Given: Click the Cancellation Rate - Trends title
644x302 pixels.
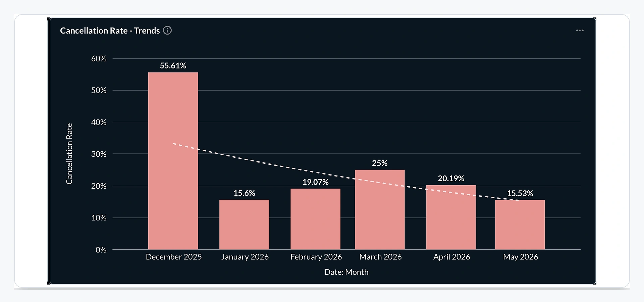Looking at the screenshot, I should (110, 31).
